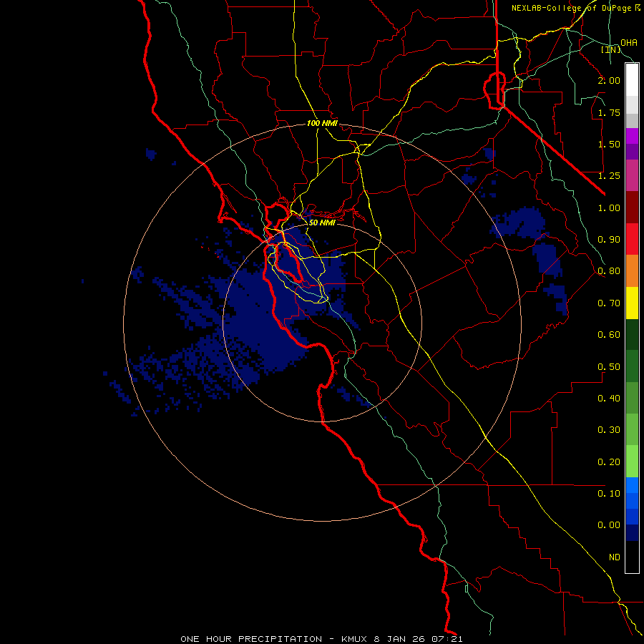Click the 0.00 legend value
This screenshot has width=644, height=644.
coord(609,525)
